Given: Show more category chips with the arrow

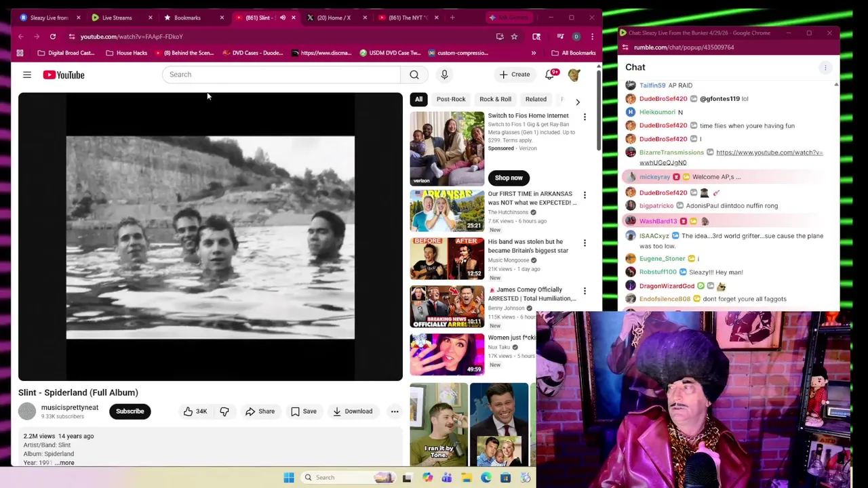Looking at the screenshot, I should pyautogui.click(x=578, y=102).
